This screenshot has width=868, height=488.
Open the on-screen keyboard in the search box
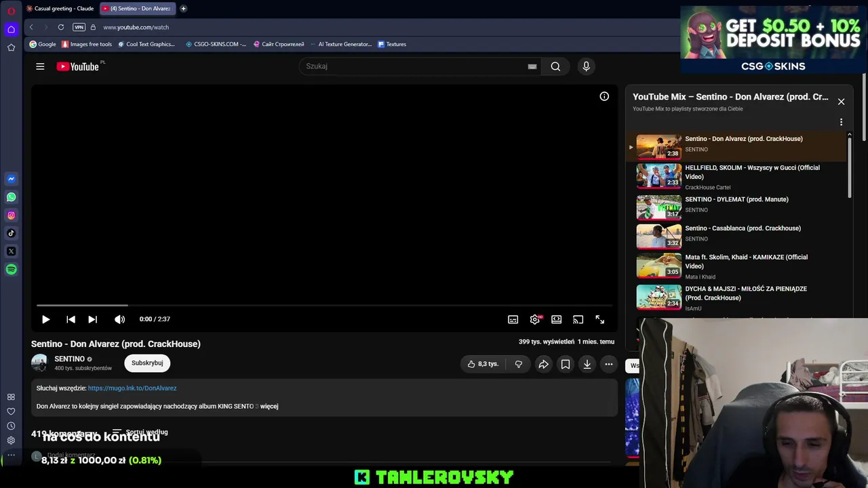point(532,66)
